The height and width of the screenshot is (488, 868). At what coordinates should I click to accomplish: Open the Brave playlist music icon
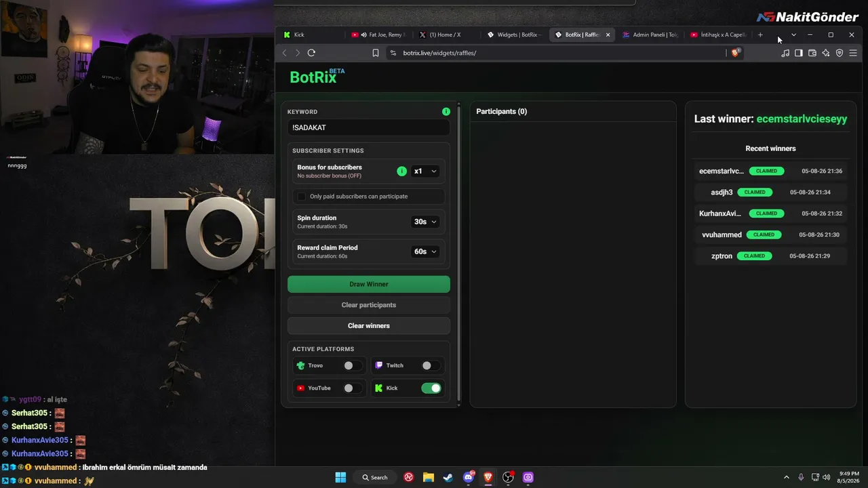(785, 53)
